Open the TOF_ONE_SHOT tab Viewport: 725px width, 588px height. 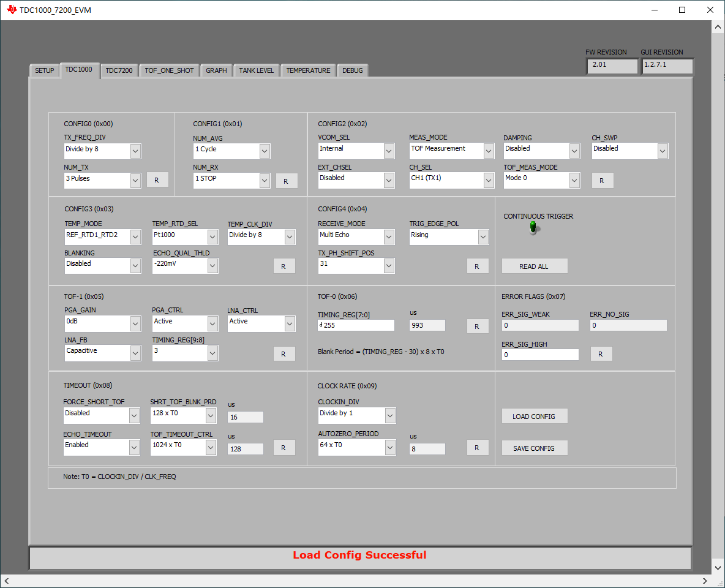click(169, 70)
